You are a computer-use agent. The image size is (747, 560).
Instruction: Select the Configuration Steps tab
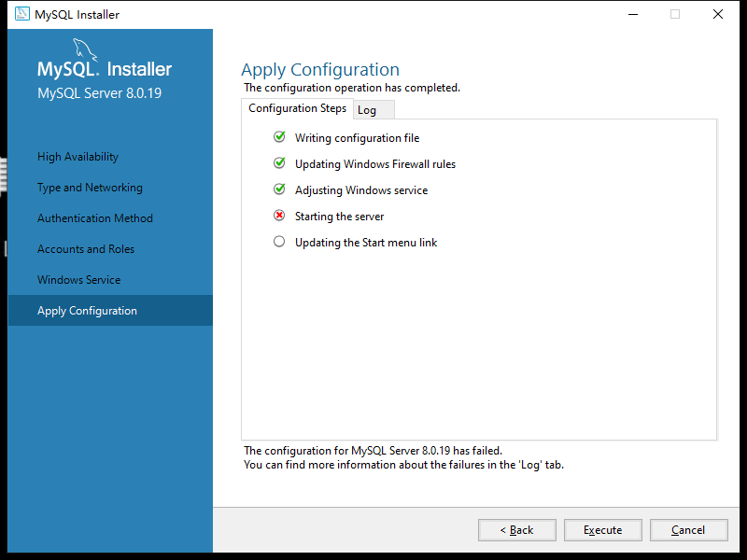pos(297,108)
